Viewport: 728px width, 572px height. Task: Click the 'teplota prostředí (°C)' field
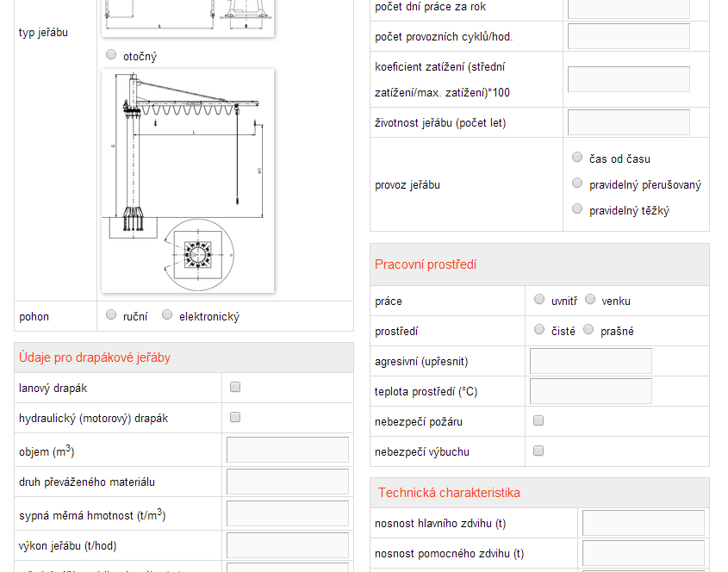(x=590, y=391)
